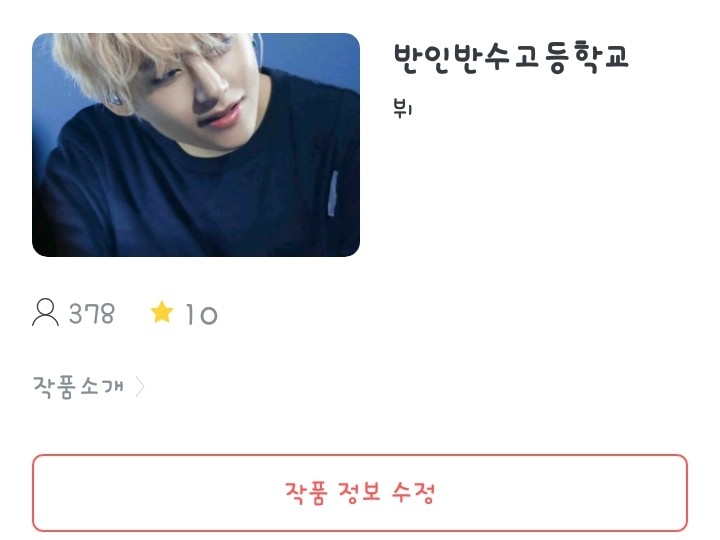Select the gold star next to 10
Viewport: 720px width, 540px height.
click(162, 312)
